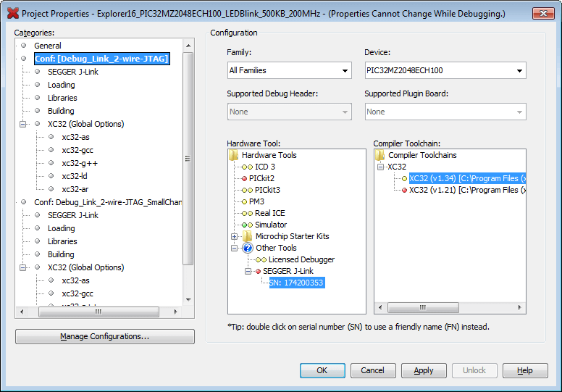Select the Simulator hardware tool
The height and width of the screenshot is (392, 562).
(x=270, y=225)
